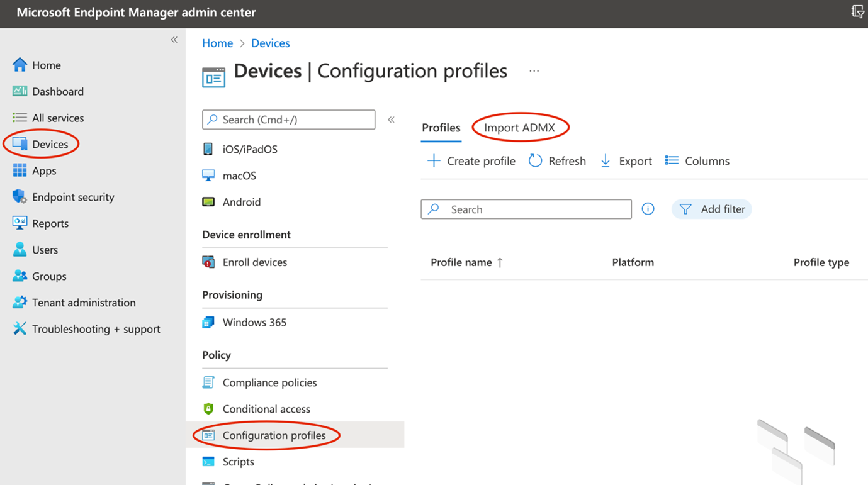Open the feedback icon in top bar

click(x=857, y=11)
